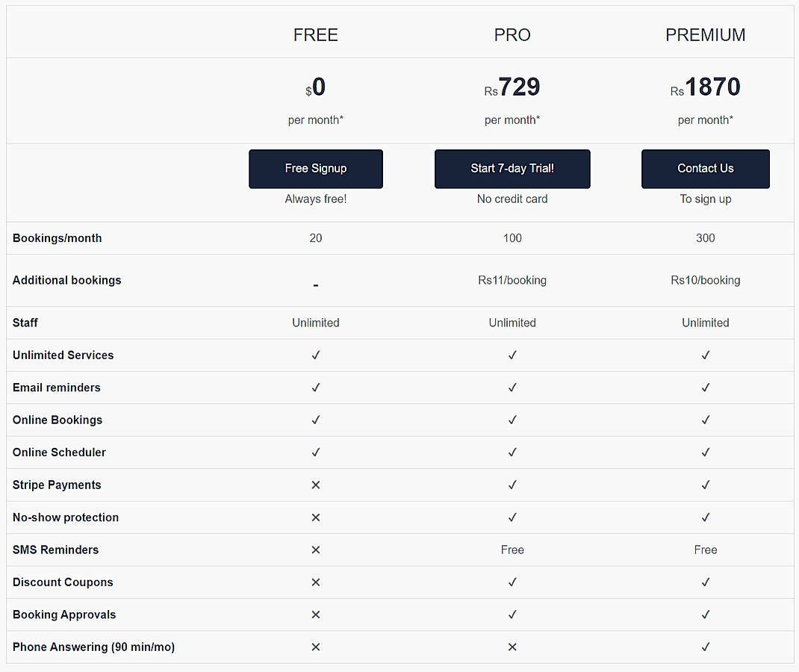Click the Pro plan's 100 bookings value
The image size is (799, 672).
(x=512, y=238)
